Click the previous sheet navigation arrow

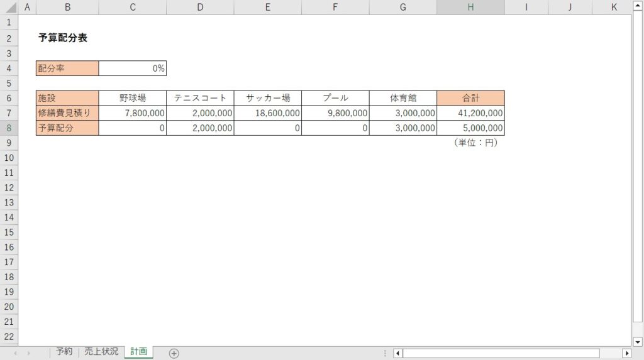13,353
